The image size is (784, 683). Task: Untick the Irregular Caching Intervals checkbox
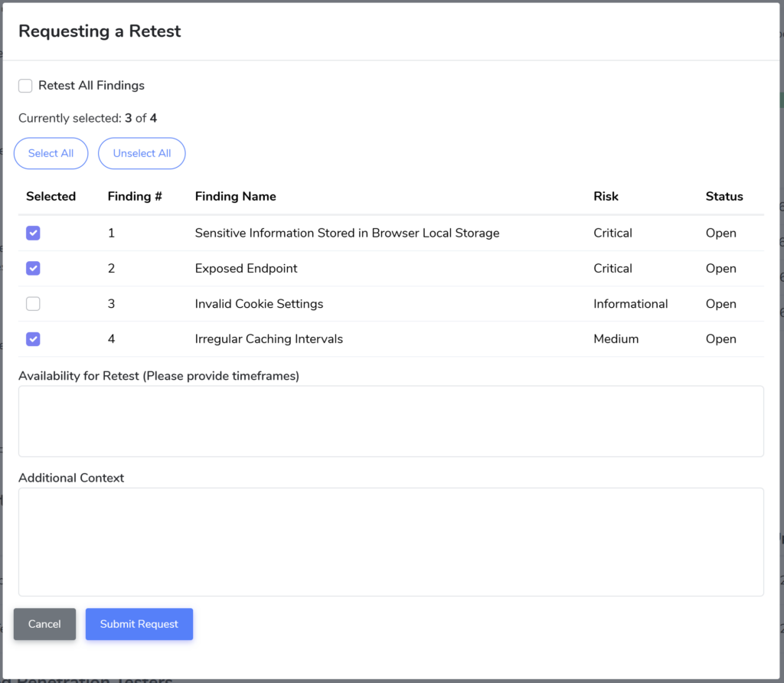33,339
